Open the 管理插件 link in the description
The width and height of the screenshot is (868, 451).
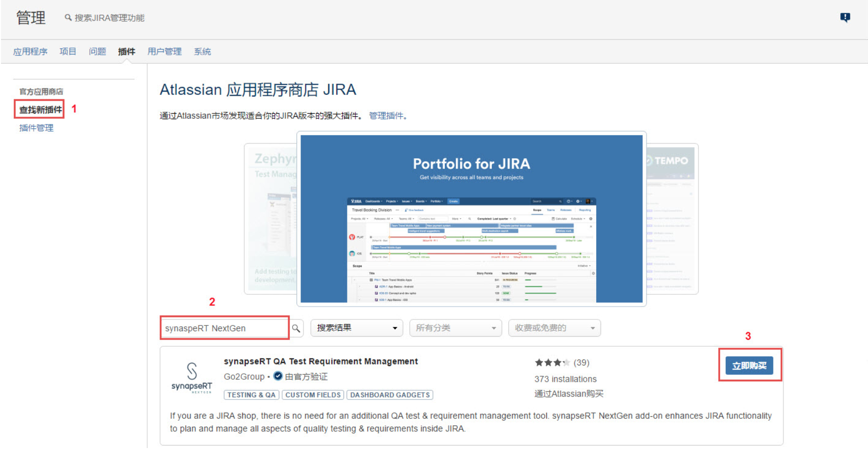386,115
